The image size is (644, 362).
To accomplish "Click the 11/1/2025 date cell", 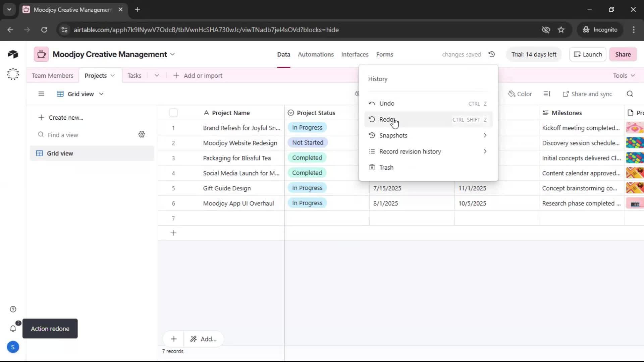I will coord(496,188).
